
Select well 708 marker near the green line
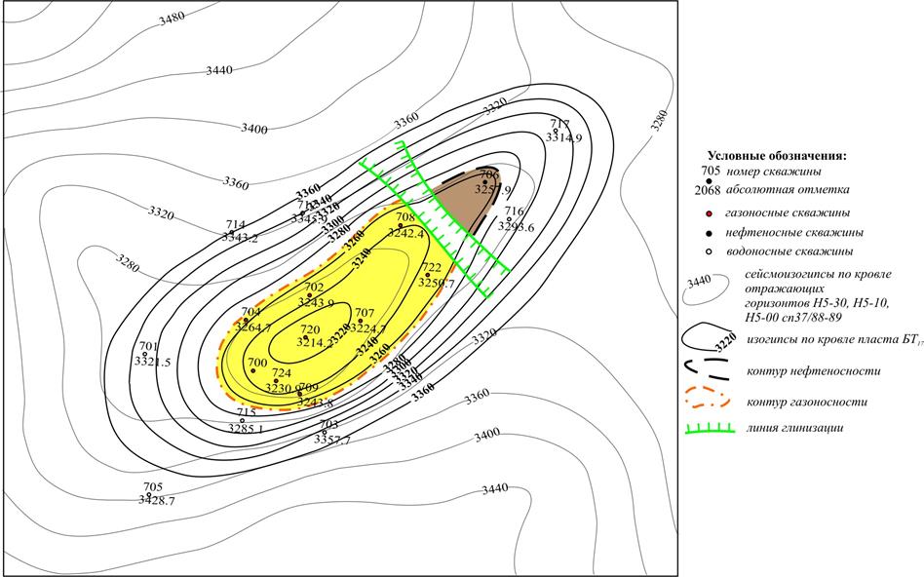click(x=401, y=225)
